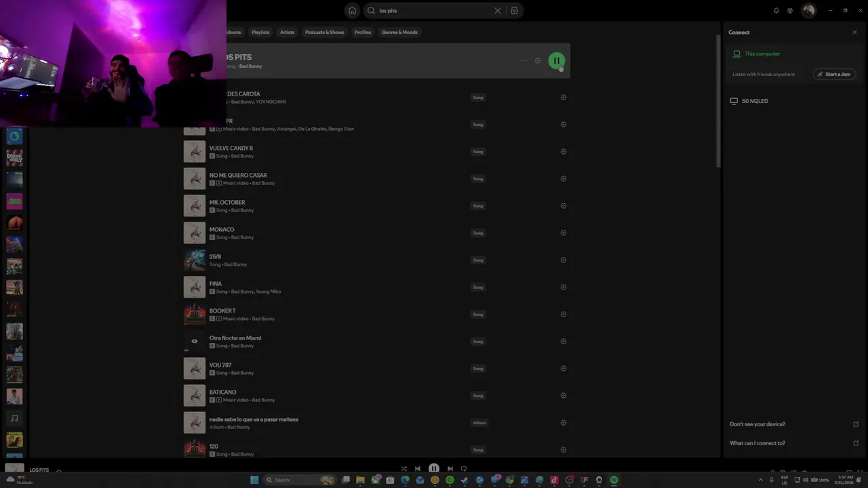The width and height of the screenshot is (868, 488).
Task: Open Friend Activity icon in top bar
Action: [x=790, y=11]
